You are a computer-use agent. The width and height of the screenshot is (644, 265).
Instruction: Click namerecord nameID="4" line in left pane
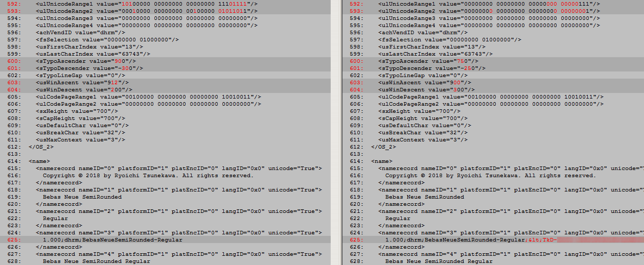point(179,254)
